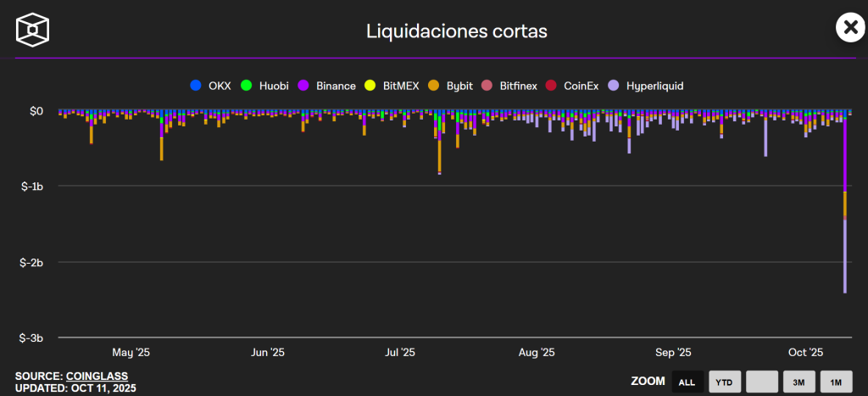Screen dimensions: 868x396
Task: Toggle Binance legend item
Action: coord(328,86)
